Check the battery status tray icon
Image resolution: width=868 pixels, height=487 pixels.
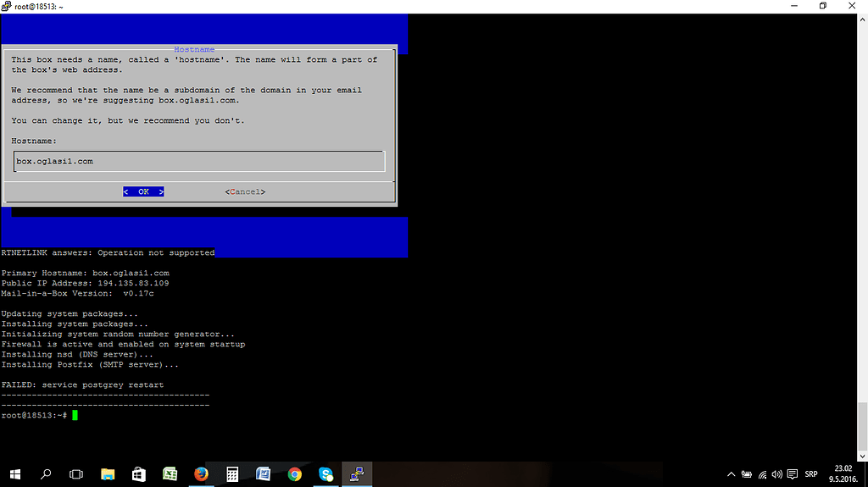747,474
